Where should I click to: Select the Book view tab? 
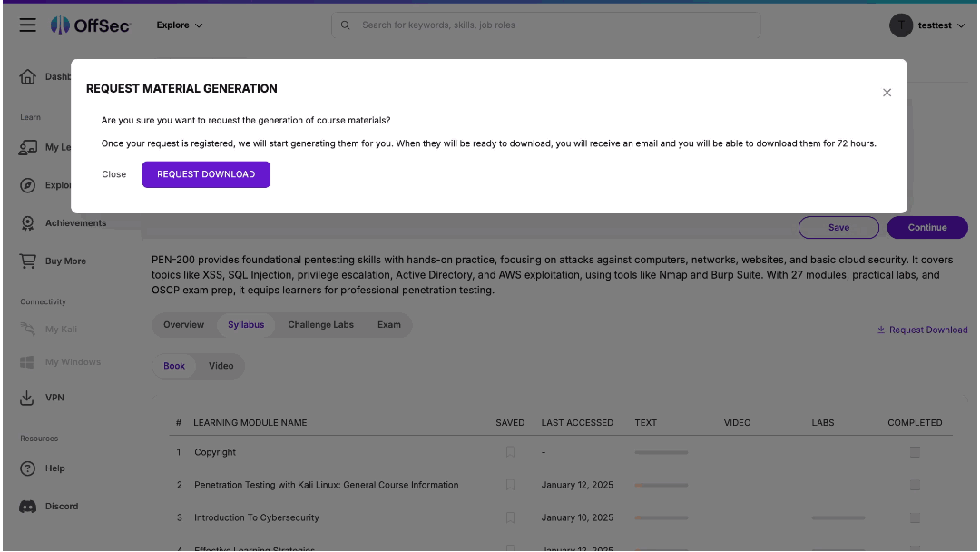point(174,366)
